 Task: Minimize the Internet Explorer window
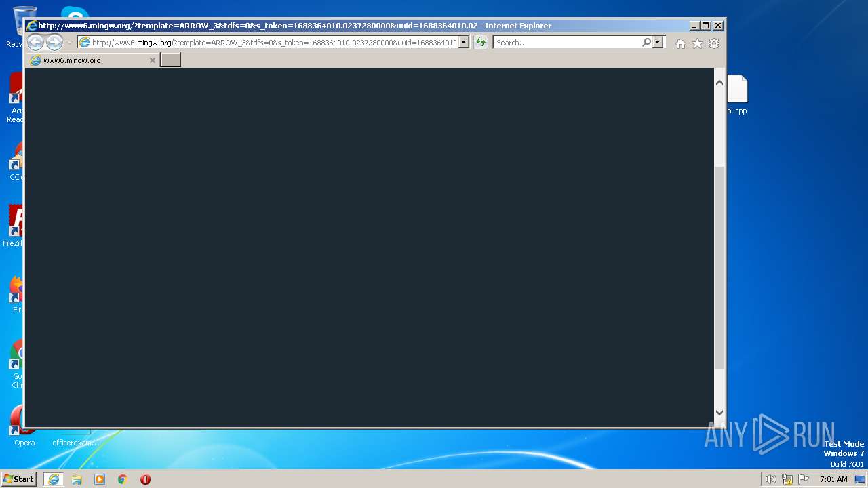[694, 26]
